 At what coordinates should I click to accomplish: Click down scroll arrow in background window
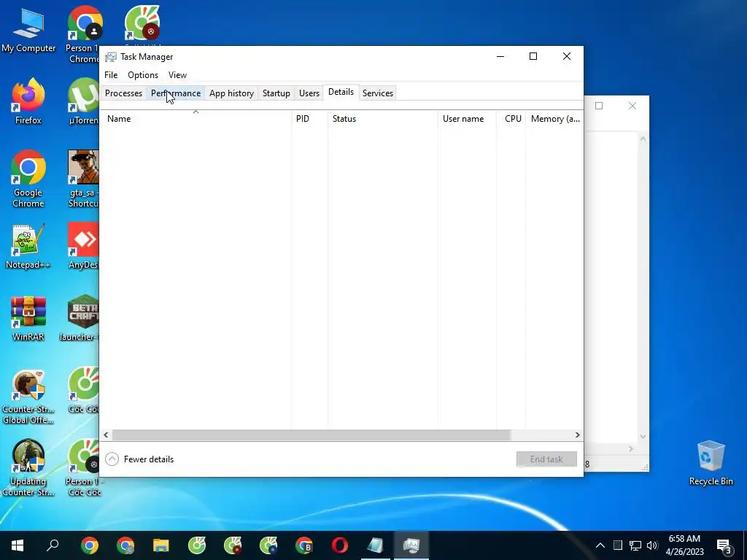coord(643,436)
